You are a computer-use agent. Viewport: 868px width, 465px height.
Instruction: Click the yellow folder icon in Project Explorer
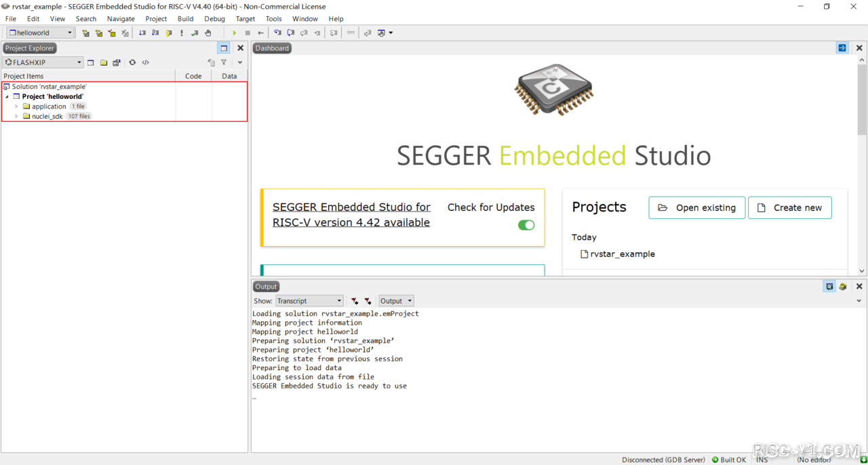click(x=104, y=62)
